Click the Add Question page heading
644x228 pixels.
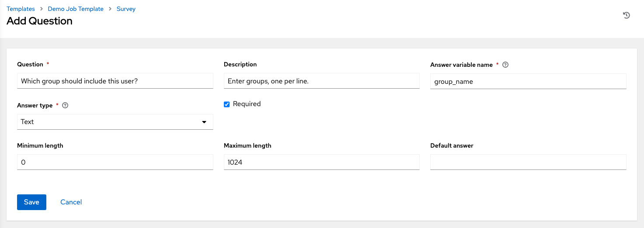[40, 21]
